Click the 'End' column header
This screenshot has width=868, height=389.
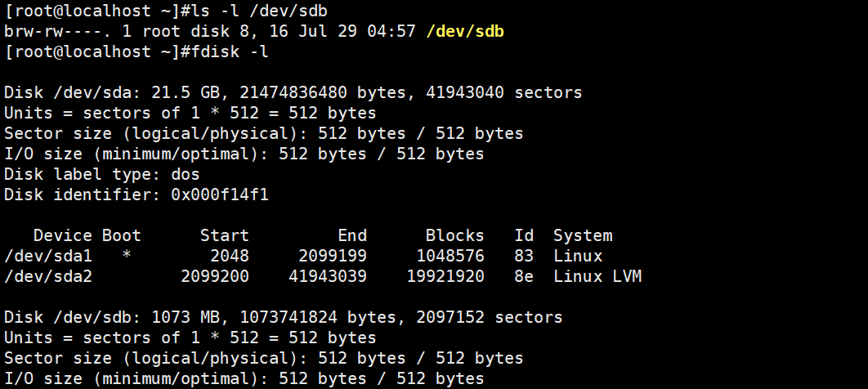352,235
